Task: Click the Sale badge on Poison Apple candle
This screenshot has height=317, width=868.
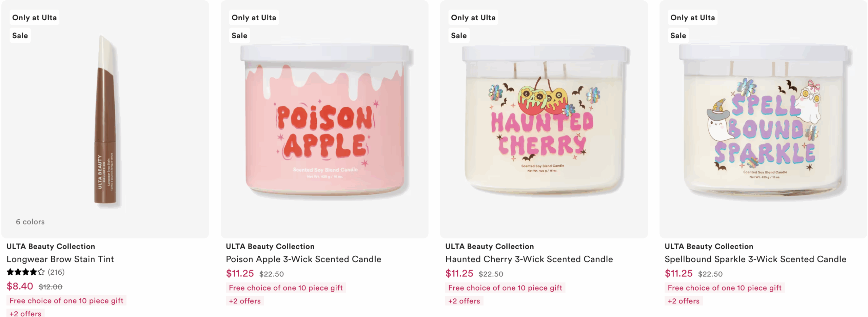Action: tap(239, 36)
